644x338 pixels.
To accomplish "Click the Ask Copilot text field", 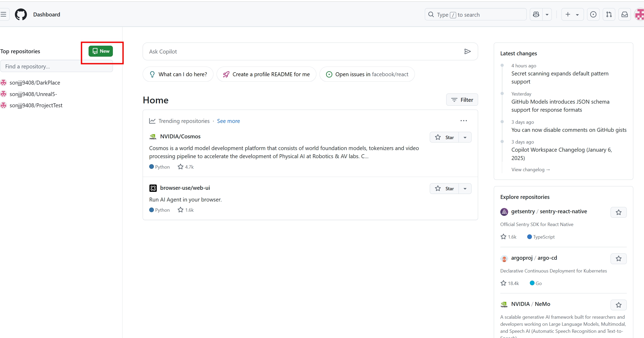I will click(303, 51).
